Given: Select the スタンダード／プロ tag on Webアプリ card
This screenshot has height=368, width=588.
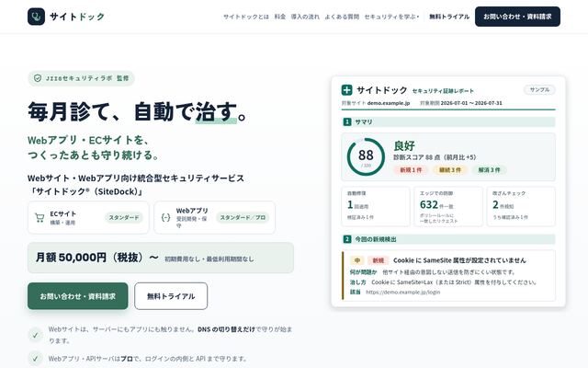Looking at the screenshot, I should point(243,217).
